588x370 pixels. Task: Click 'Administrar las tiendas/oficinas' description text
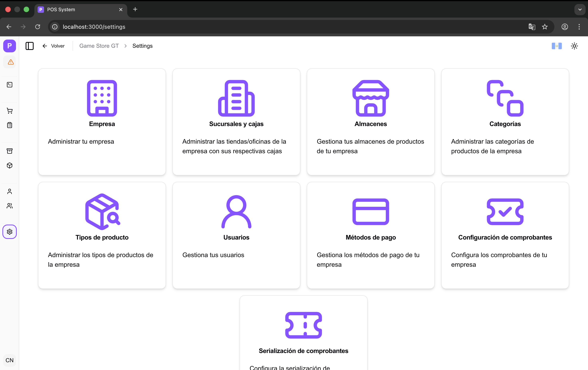coord(234,146)
